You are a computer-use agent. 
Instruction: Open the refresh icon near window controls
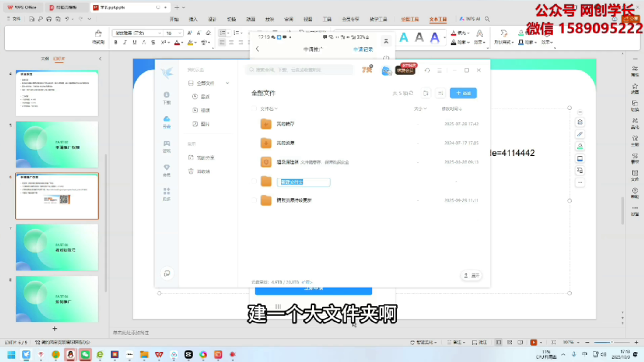[426, 69]
